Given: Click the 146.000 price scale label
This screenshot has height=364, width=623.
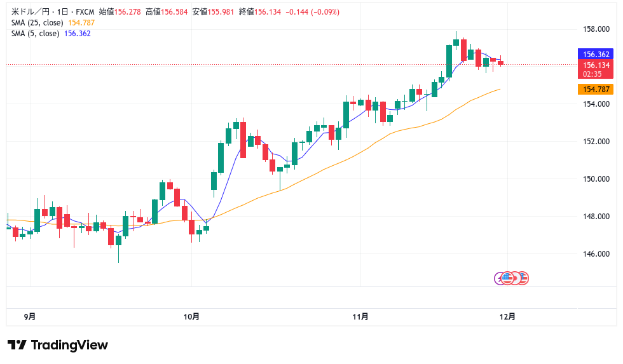Looking at the screenshot, I should [x=597, y=254].
